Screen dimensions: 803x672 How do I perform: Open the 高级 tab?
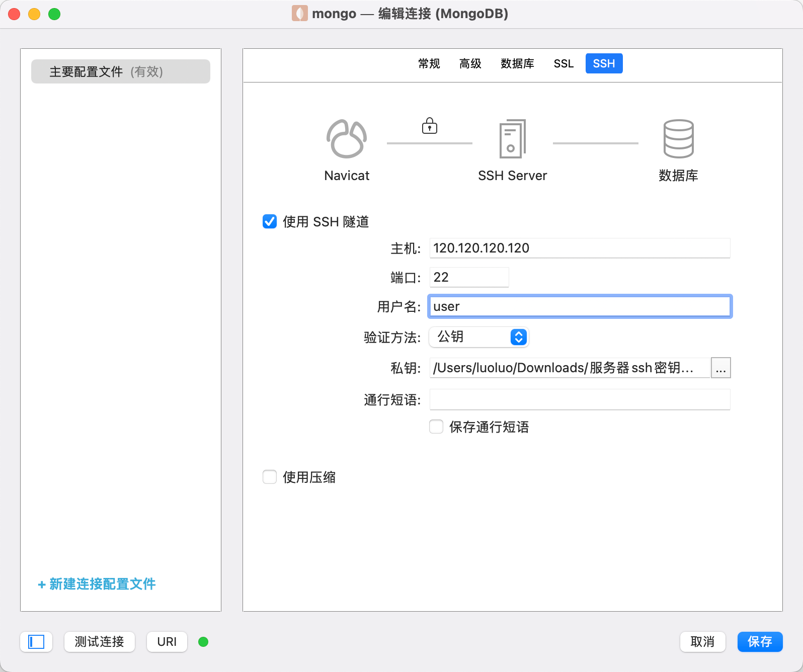[470, 64]
